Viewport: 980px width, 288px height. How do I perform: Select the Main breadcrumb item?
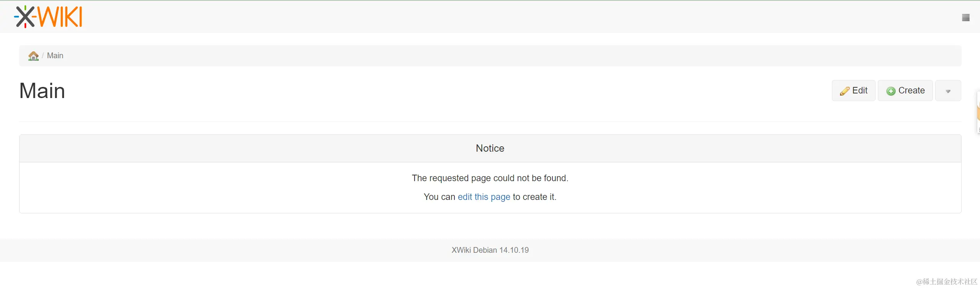pyautogui.click(x=55, y=56)
